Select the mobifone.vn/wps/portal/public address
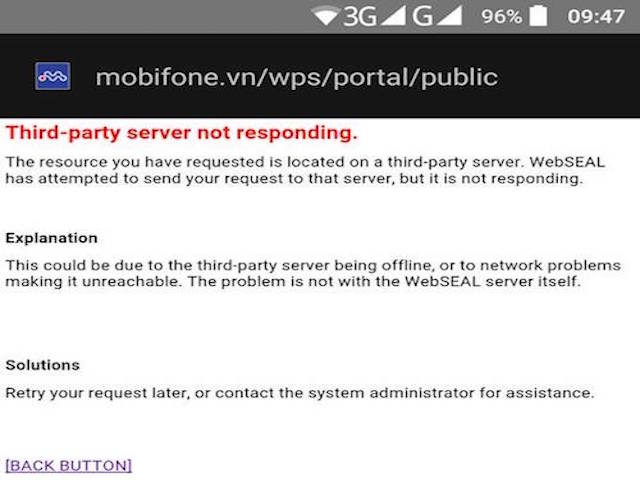The height and width of the screenshot is (480, 640). 296,77
